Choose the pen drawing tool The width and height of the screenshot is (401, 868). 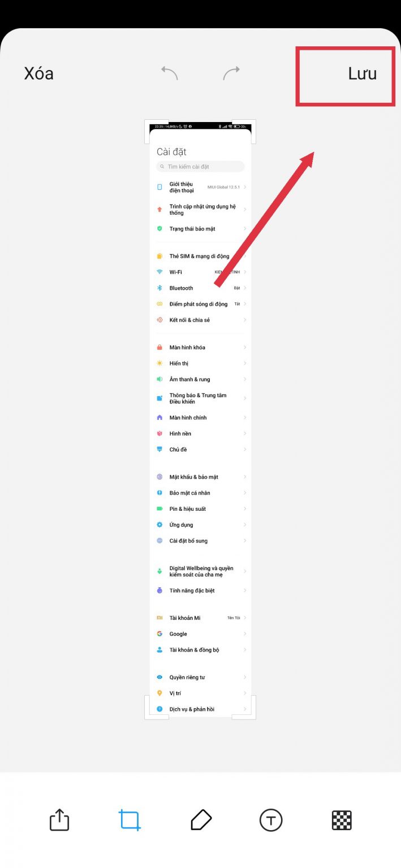[201, 819]
